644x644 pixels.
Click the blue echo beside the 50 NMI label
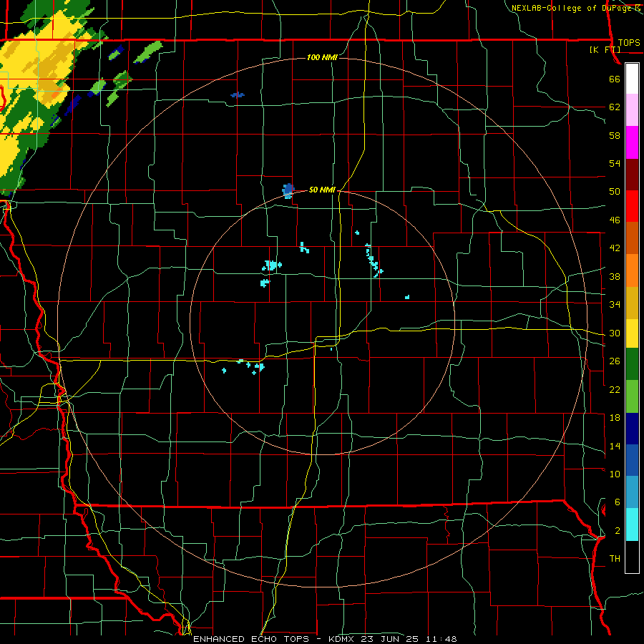pyautogui.click(x=288, y=191)
